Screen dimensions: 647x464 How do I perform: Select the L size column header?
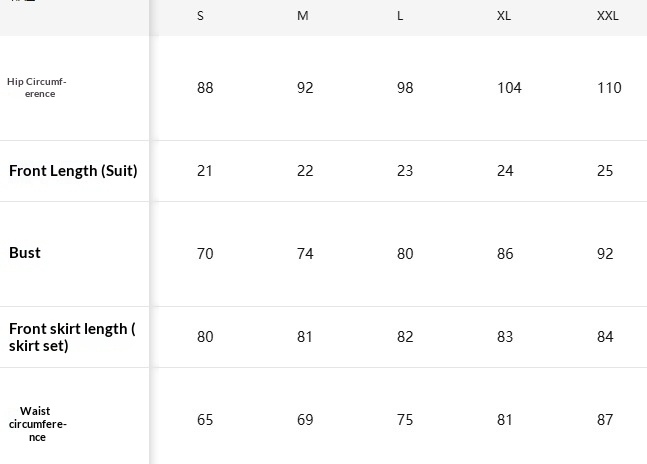[x=400, y=16]
